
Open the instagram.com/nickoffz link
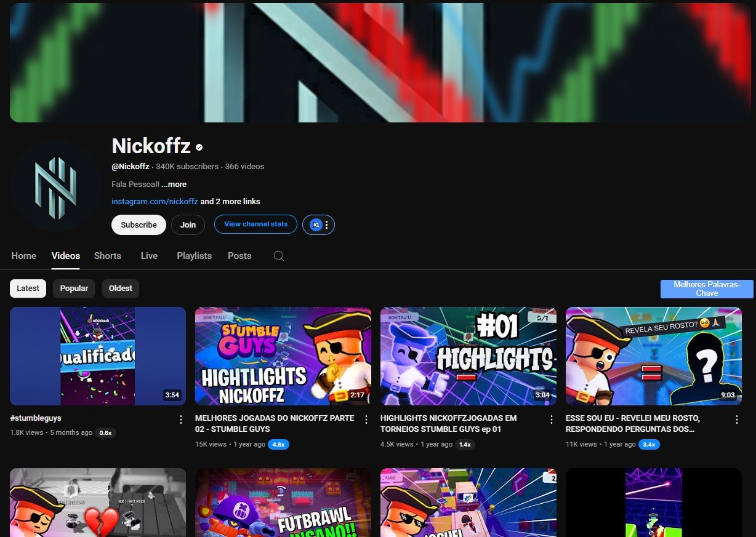(x=155, y=202)
